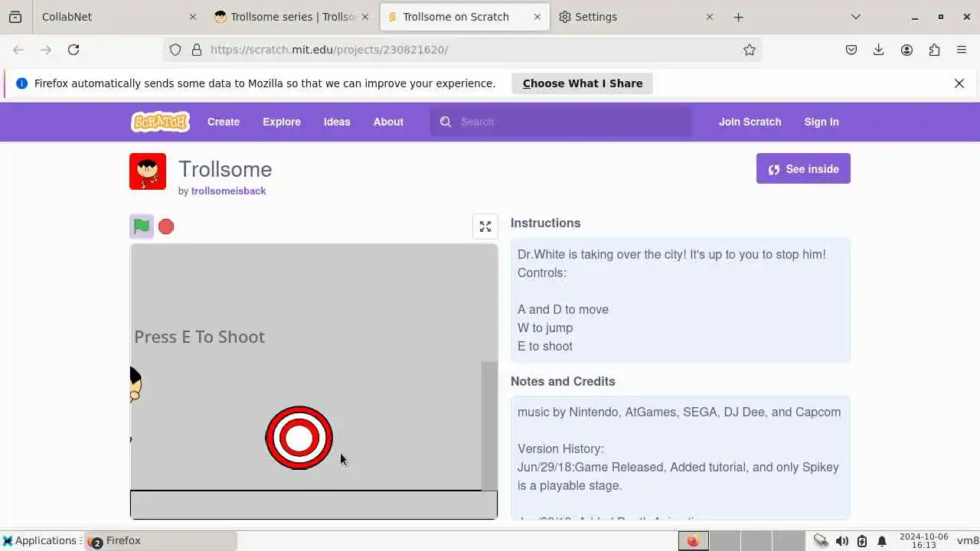Image resolution: width=980 pixels, height=551 pixels.
Task: Click the See inside button
Action: 803,169
